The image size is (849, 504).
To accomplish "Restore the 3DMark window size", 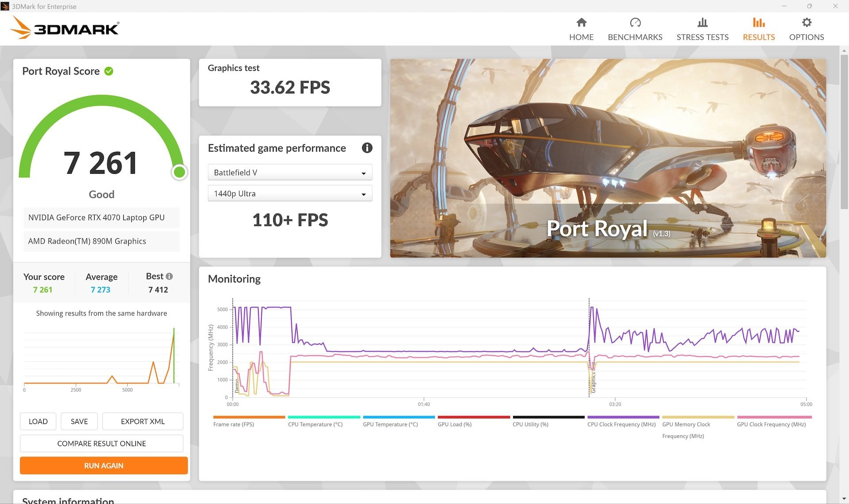I will pos(809,6).
